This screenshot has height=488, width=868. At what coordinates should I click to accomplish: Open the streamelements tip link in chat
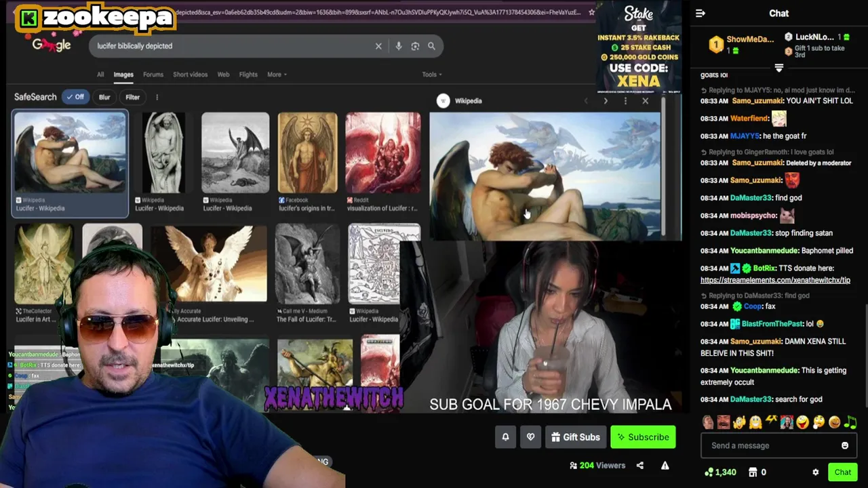[775, 280]
